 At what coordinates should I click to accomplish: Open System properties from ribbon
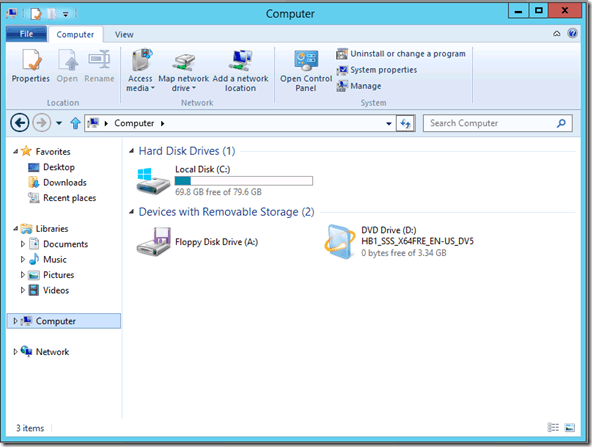(377, 70)
